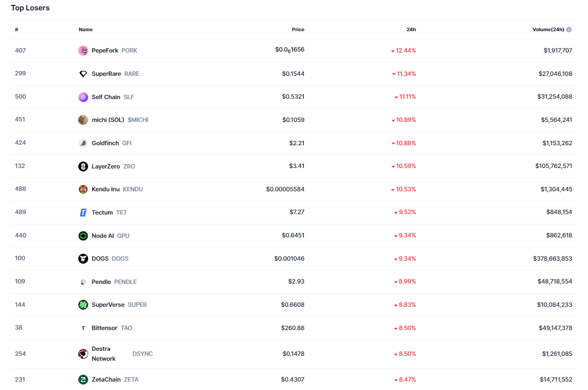The height and width of the screenshot is (390, 588).
Task: Click the ZetaChain green Z logo icon
Action: click(83, 380)
